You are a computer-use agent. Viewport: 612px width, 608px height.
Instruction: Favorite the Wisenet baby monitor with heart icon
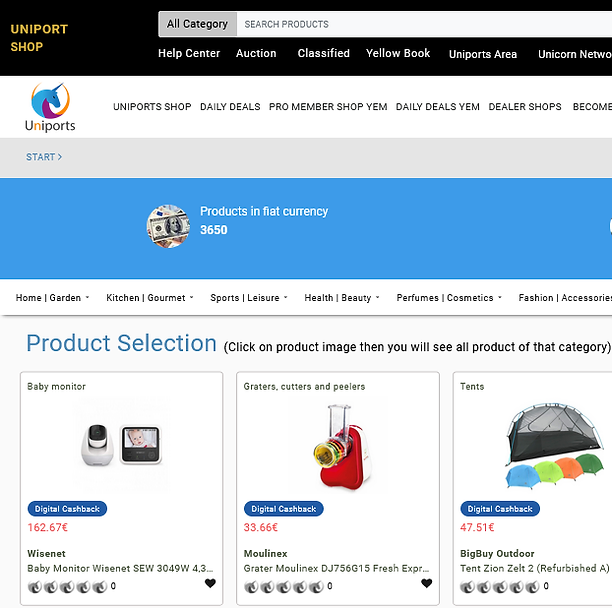pyautogui.click(x=210, y=583)
